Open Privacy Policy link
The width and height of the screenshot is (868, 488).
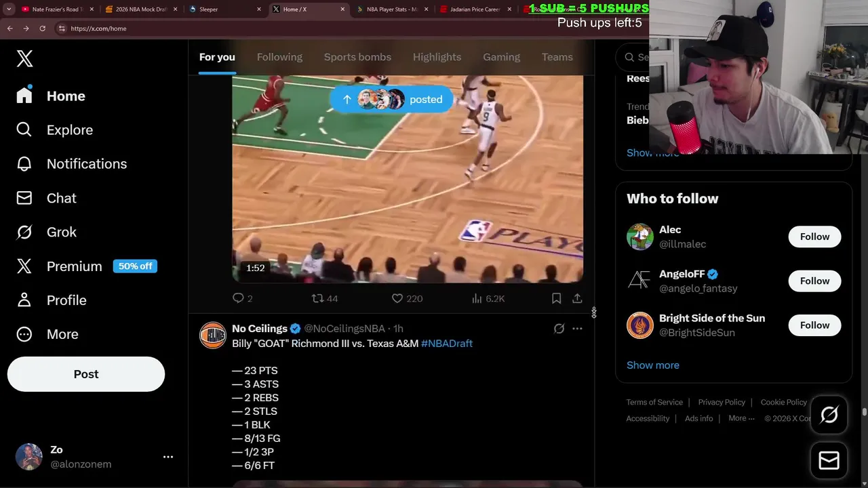[x=722, y=403]
